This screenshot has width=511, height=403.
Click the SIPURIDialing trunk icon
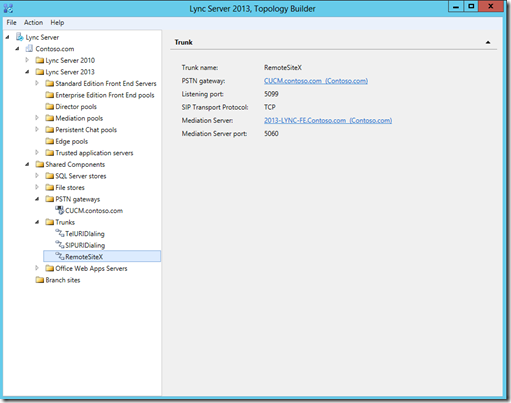pyautogui.click(x=60, y=245)
